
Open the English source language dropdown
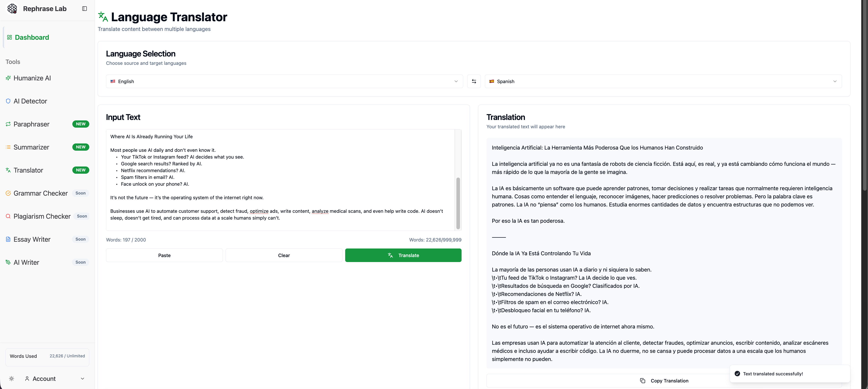pyautogui.click(x=284, y=81)
